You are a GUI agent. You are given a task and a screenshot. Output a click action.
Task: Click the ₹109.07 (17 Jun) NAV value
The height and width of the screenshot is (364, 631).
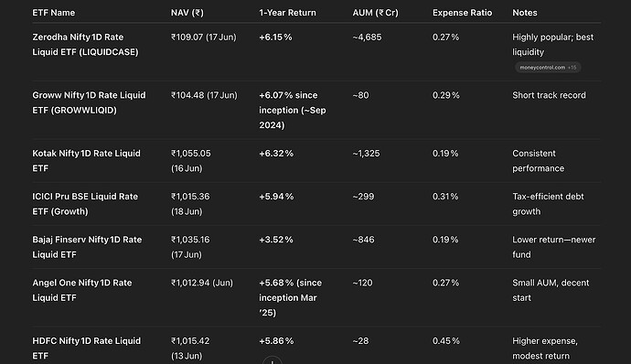pos(204,37)
